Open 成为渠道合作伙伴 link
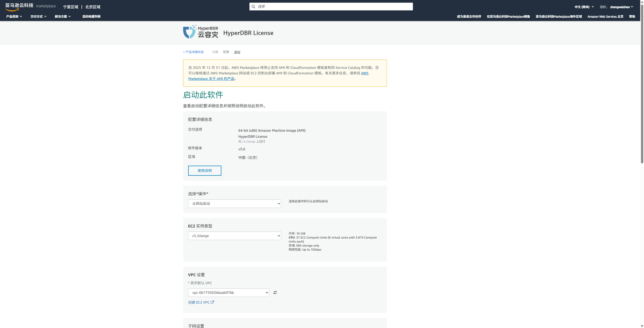This screenshot has height=328, width=644. coord(469,17)
